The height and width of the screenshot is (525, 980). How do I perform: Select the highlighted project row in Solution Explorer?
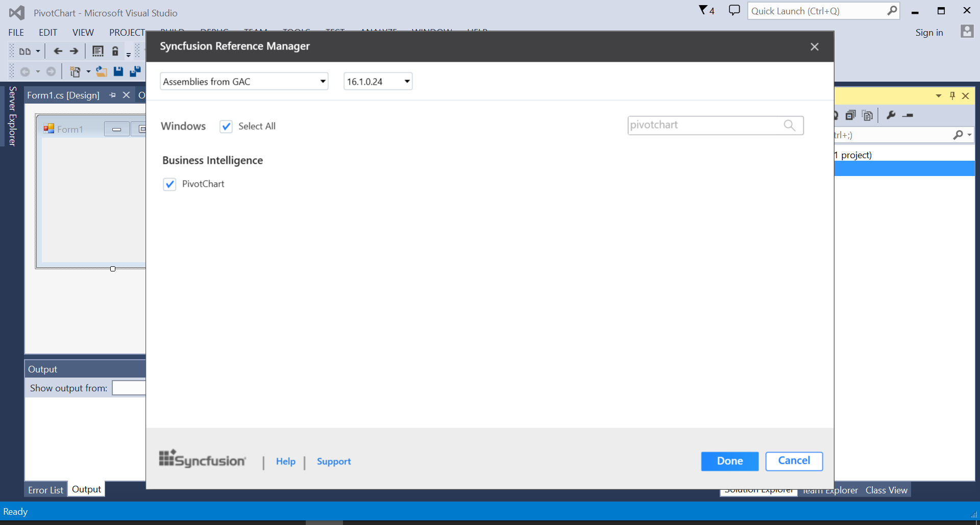tap(904, 169)
